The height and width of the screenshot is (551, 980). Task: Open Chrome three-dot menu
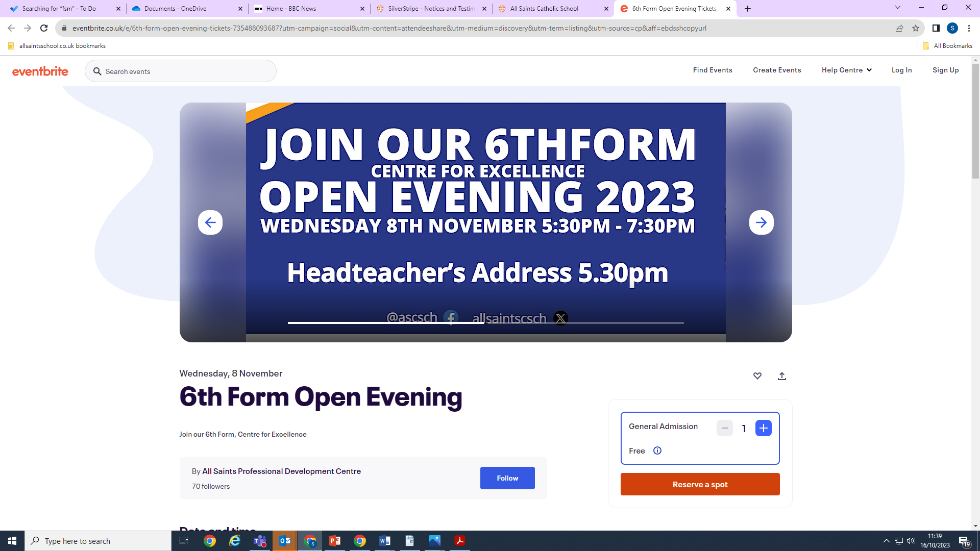coord(969,28)
